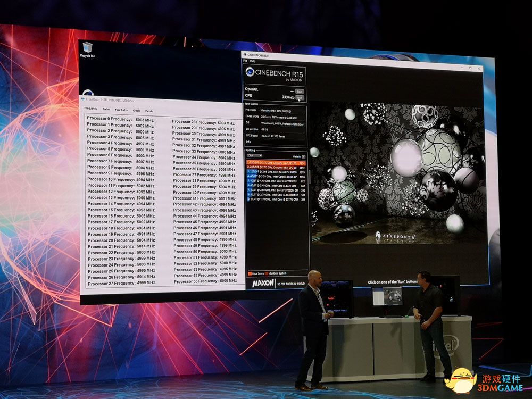Select the Intel Core i7-3930K ranking row

coord(276,177)
